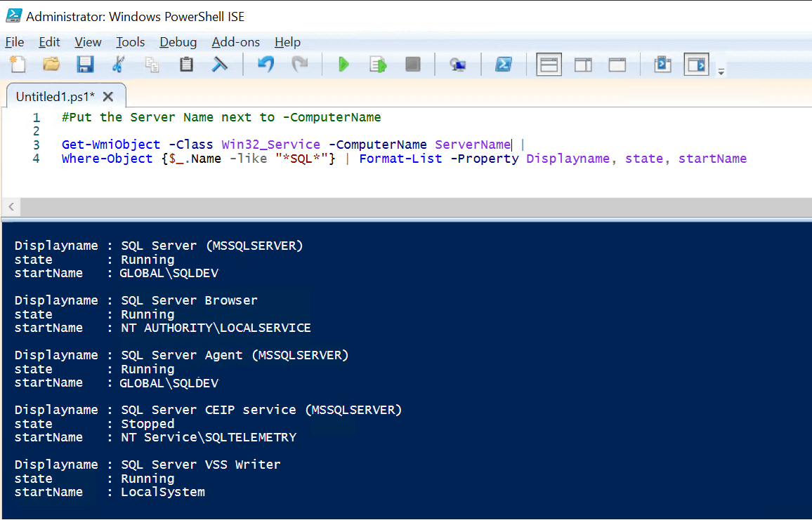Toggle Show Script Pane Right layout
Image resolution: width=812 pixels, height=520 pixels.
tap(583, 64)
